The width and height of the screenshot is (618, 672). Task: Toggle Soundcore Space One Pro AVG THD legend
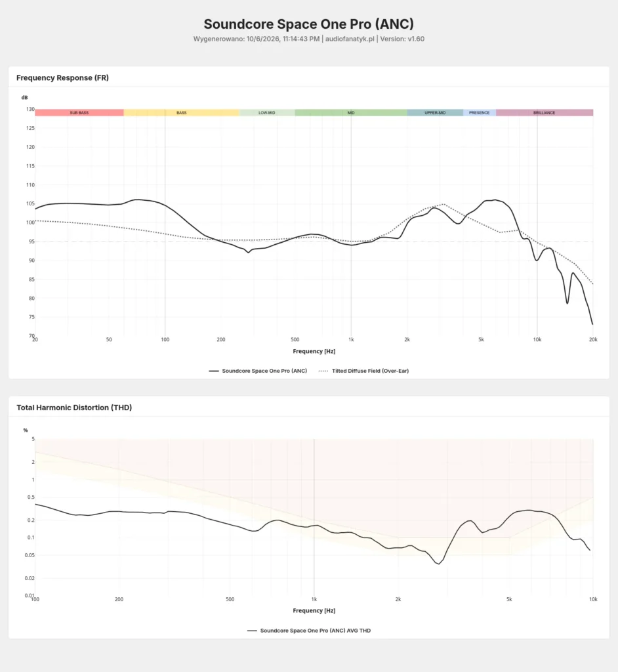309,631
